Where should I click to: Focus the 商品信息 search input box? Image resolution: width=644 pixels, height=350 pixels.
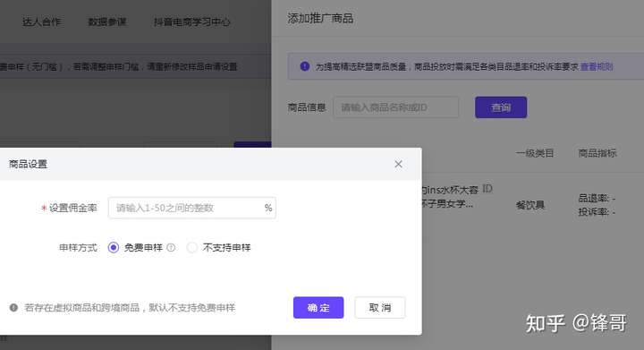coord(396,107)
